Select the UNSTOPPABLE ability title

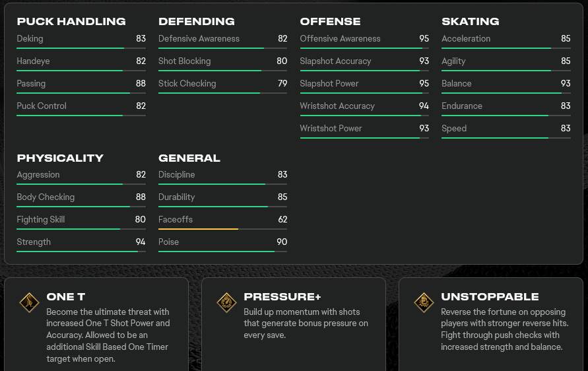coord(490,296)
